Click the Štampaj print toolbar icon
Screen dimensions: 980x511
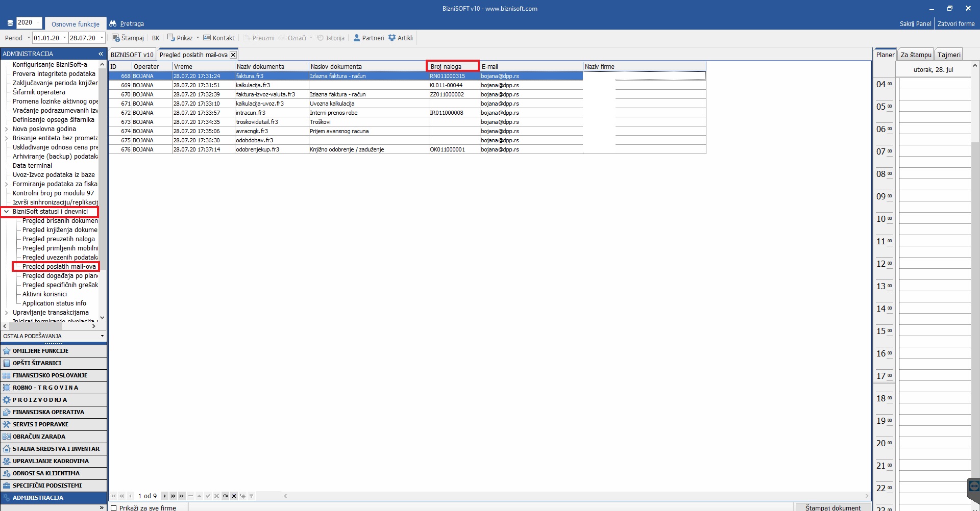[116, 38]
